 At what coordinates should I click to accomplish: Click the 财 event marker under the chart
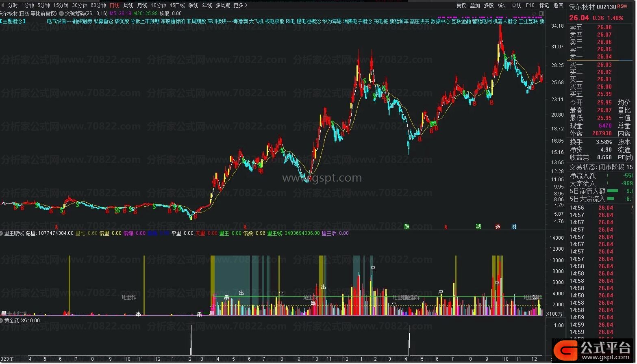[x=514, y=227]
